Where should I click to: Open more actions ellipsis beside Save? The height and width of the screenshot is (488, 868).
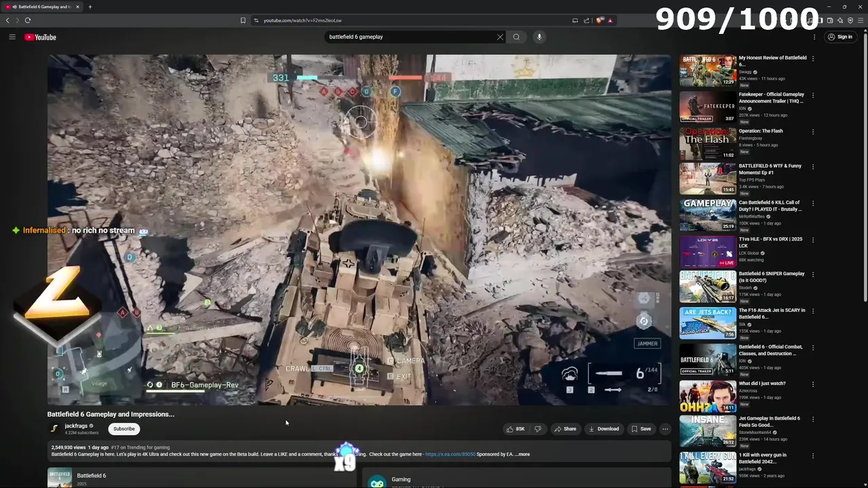(x=665, y=428)
